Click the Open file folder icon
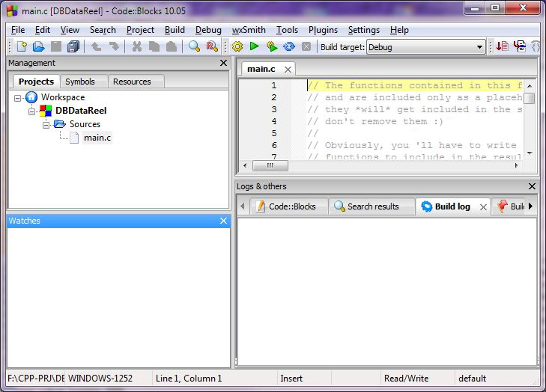Viewport: 546px width, 392px height. point(39,46)
